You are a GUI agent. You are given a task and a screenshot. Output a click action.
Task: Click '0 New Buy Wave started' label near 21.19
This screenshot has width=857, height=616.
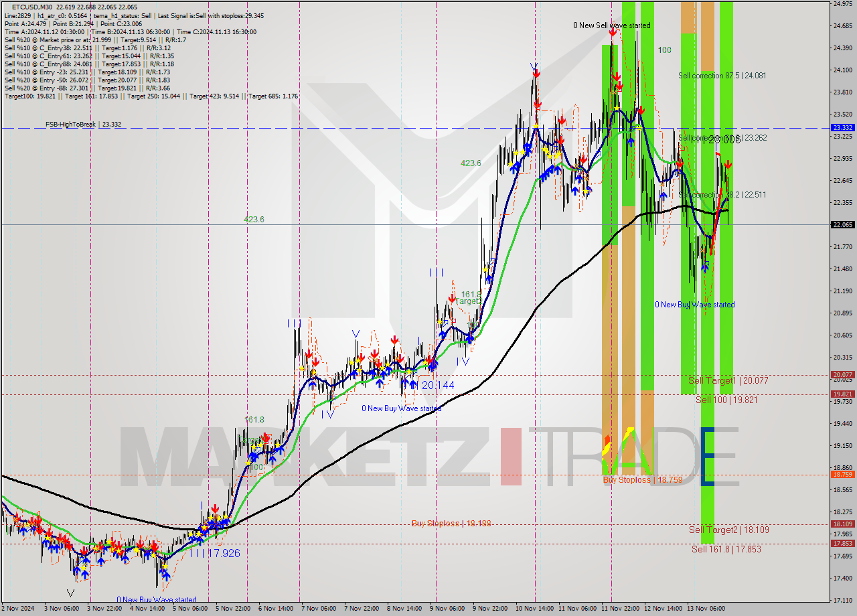pos(694,305)
